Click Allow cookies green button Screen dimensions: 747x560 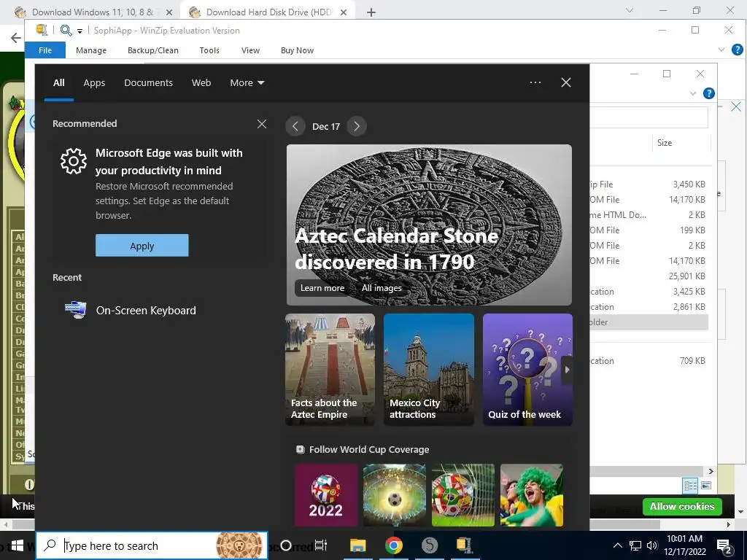[682, 506]
